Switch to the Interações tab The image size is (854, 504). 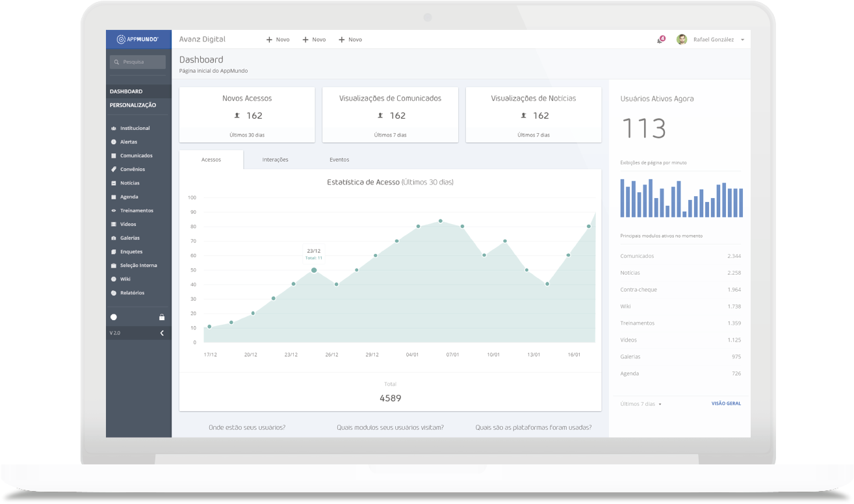pos(275,160)
